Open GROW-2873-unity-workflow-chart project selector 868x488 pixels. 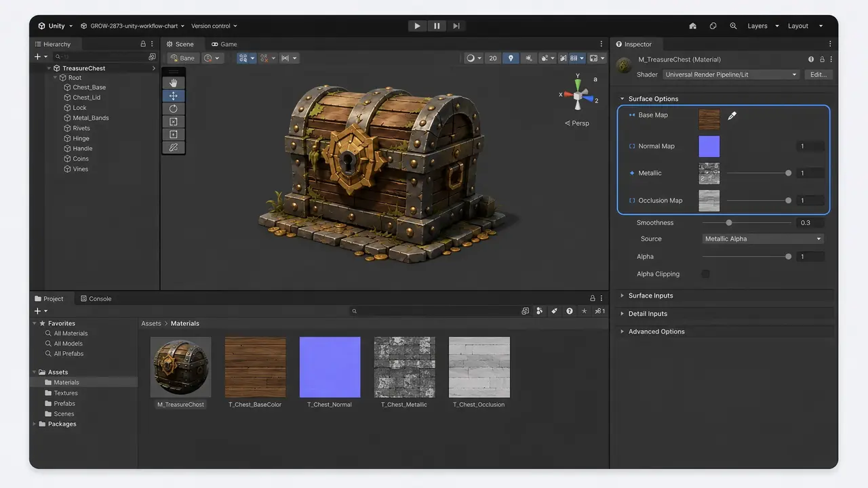[133, 26]
